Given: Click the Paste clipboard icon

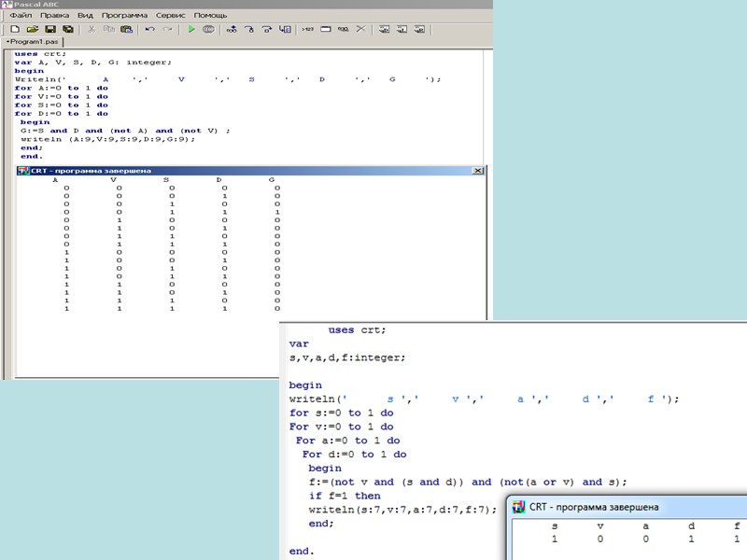Looking at the screenshot, I should 126,30.
